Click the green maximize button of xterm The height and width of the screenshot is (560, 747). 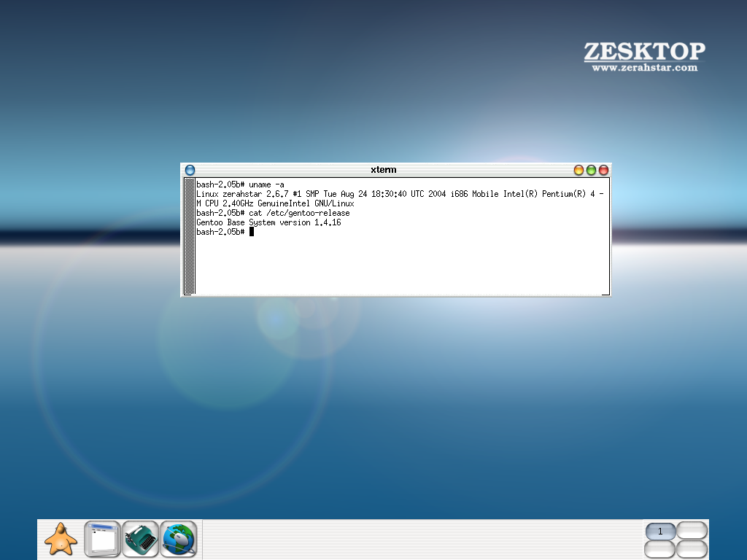[591, 170]
